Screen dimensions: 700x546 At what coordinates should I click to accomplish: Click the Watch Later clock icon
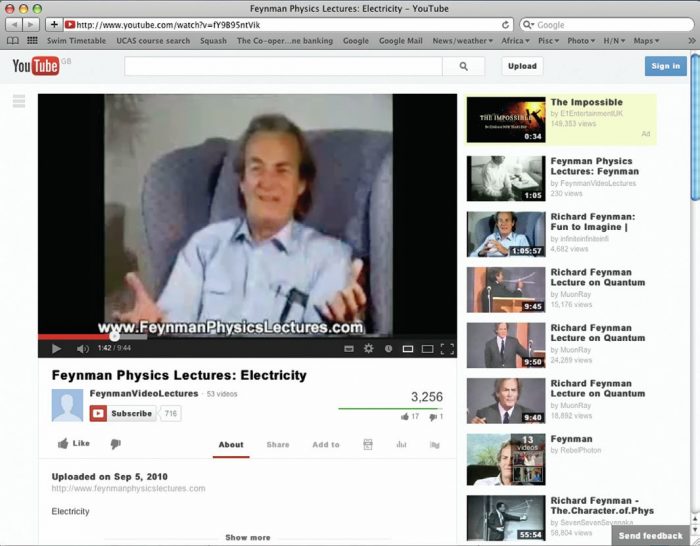point(388,349)
